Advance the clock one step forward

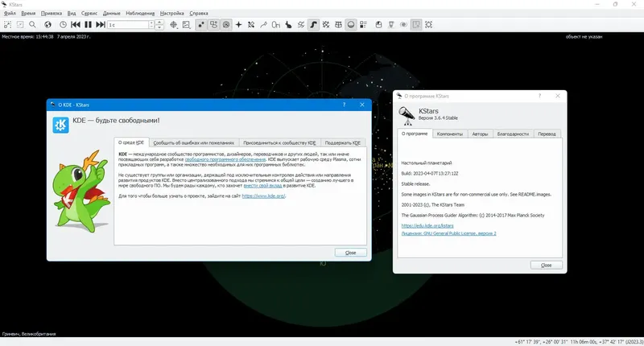100,25
